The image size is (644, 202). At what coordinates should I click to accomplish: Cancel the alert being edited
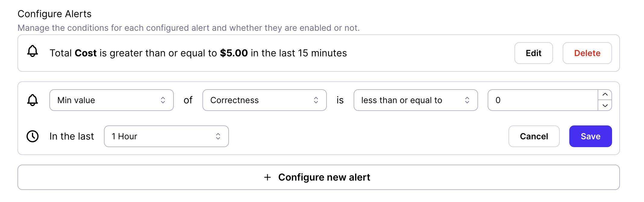[534, 136]
